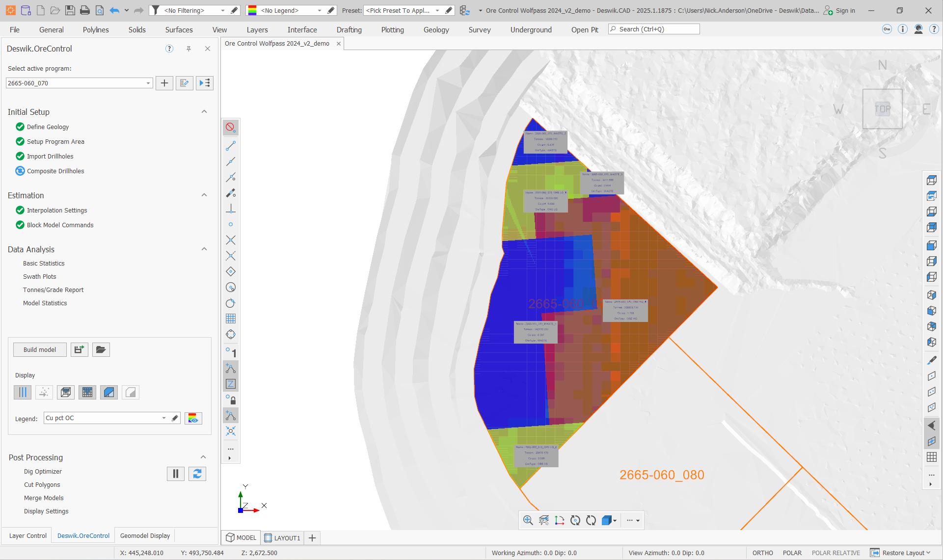Open the Polylines menu
Image resolution: width=943 pixels, height=560 pixels.
click(x=96, y=30)
